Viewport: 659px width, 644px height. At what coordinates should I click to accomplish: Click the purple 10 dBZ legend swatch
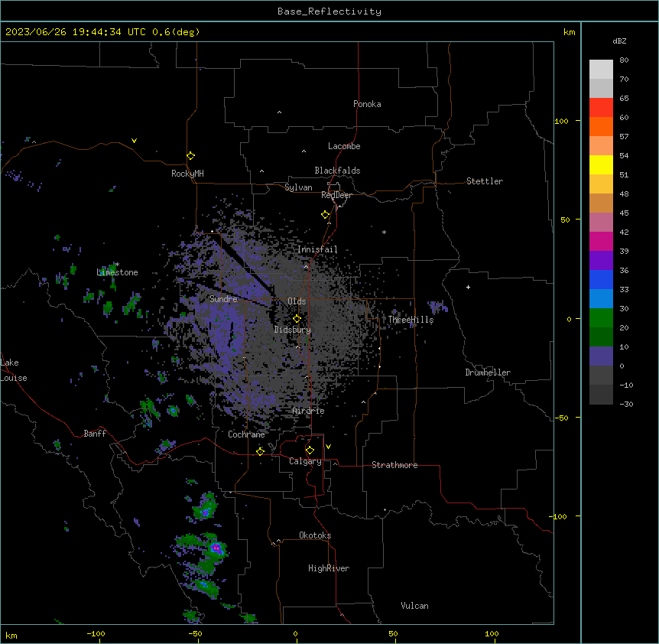[601, 356]
